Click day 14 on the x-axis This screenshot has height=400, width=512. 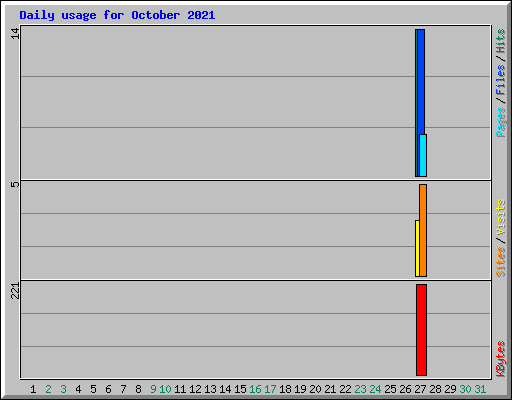[225, 389]
